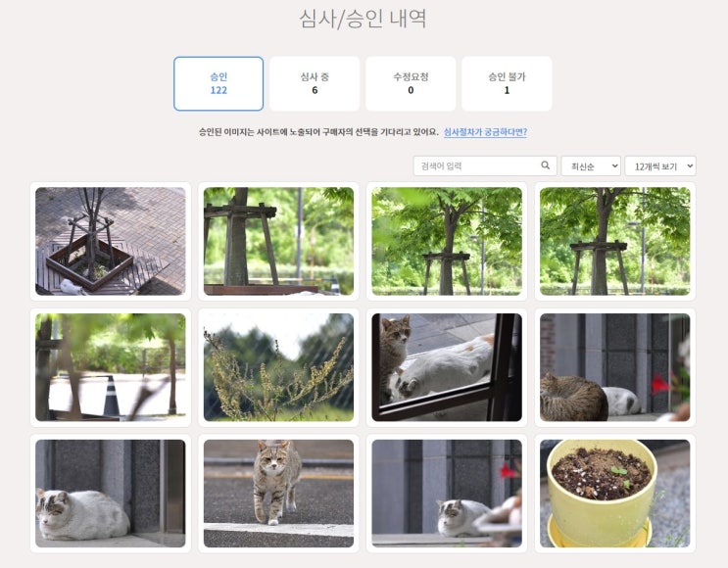This screenshot has width=728, height=568.
Task: Click the search magnifier icon
Action: pyautogui.click(x=545, y=166)
